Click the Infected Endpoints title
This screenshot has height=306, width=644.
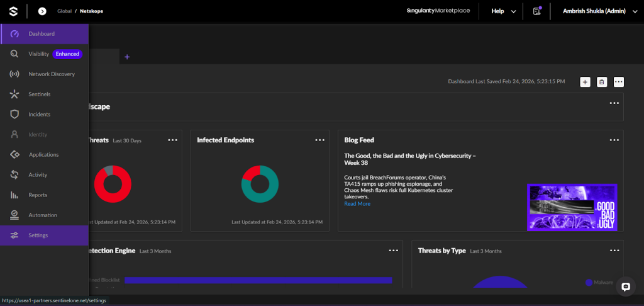pyautogui.click(x=226, y=140)
